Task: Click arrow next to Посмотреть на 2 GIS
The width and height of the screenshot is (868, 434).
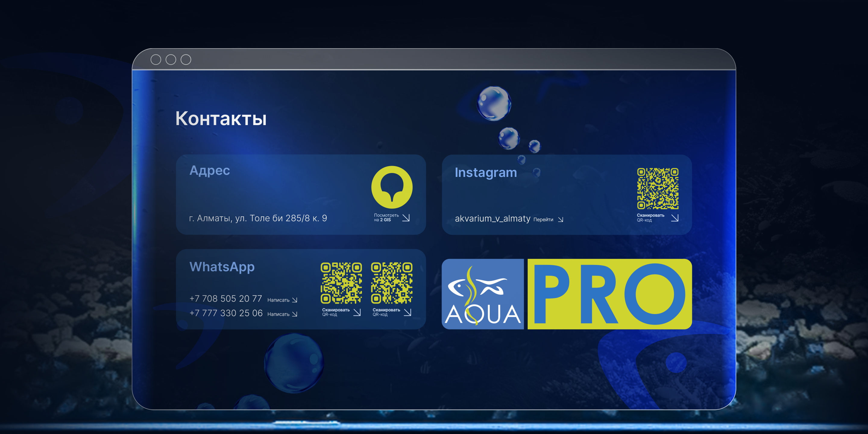Action: (x=406, y=218)
